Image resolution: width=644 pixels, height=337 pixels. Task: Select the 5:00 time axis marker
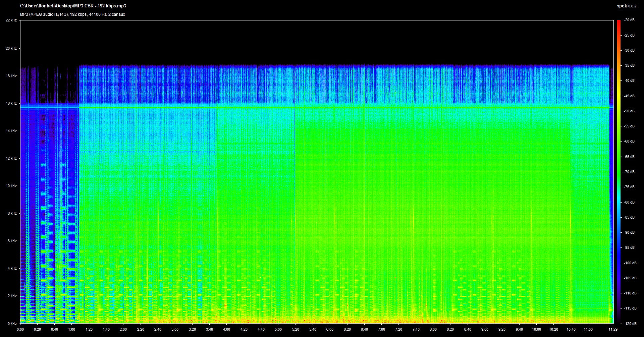(x=278, y=329)
